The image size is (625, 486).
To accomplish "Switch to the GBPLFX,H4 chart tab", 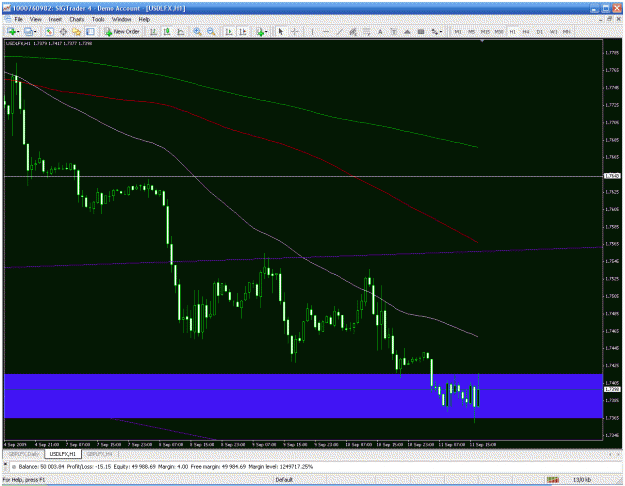I will coord(99,454).
